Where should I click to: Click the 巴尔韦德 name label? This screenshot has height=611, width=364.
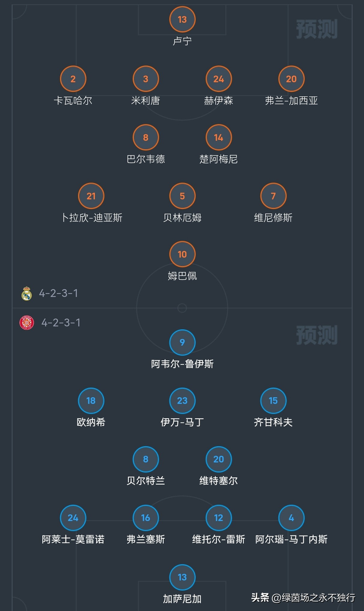(x=146, y=159)
